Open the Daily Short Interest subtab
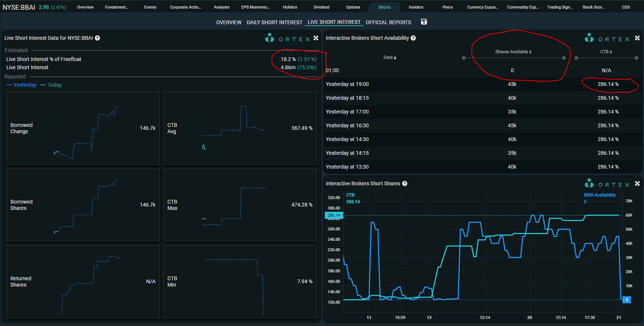Viewport: 644px width, 326px height. point(274,22)
